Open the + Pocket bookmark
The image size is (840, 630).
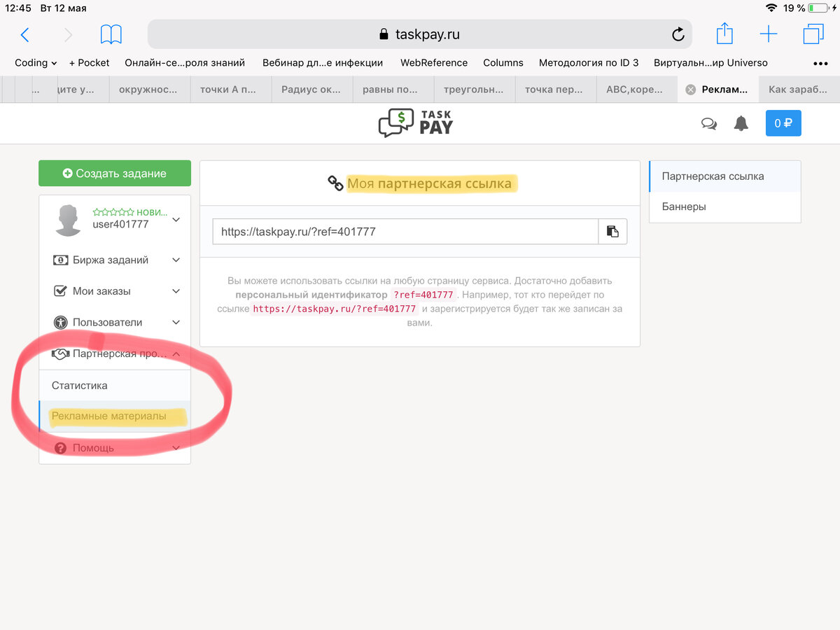click(x=90, y=63)
